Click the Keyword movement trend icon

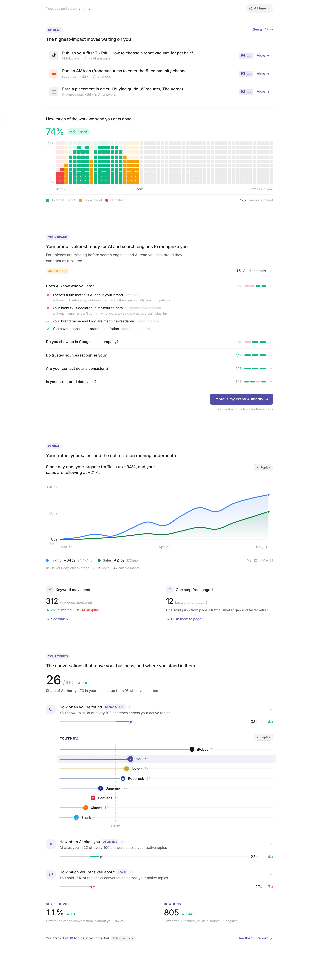[49, 590]
